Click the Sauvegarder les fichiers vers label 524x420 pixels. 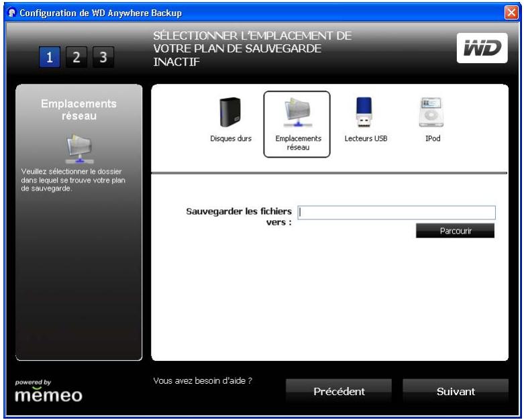click(239, 217)
